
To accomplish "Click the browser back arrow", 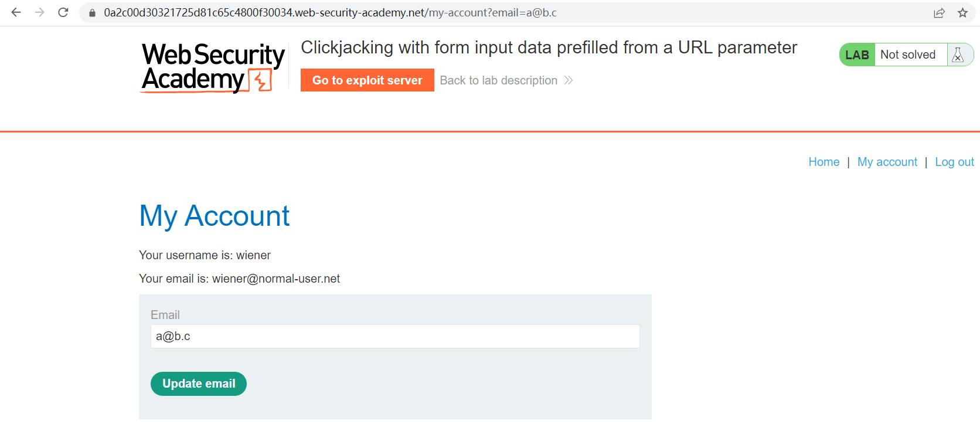I will [16, 12].
